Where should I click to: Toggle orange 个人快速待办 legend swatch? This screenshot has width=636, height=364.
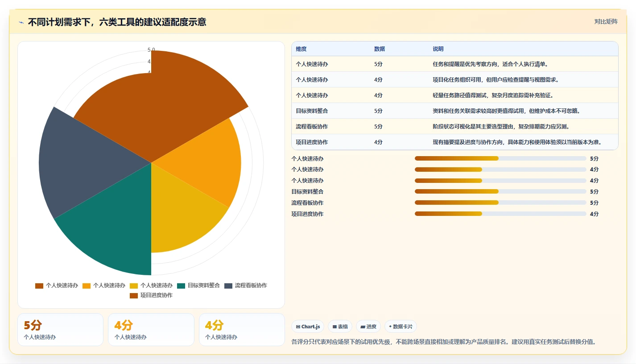click(87, 285)
